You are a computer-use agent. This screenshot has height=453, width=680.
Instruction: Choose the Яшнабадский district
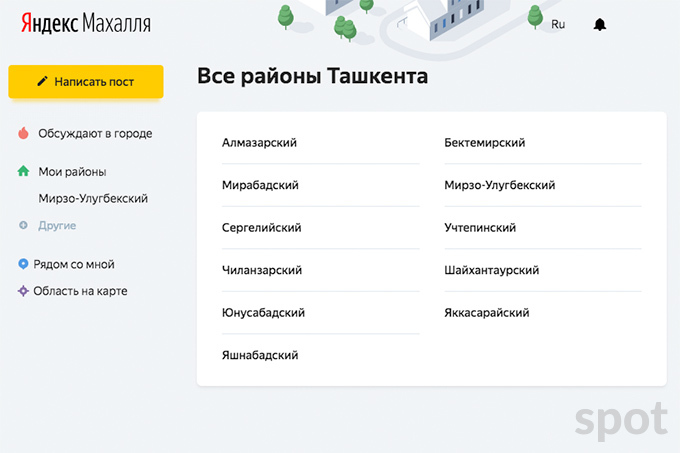pyautogui.click(x=260, y=355)
